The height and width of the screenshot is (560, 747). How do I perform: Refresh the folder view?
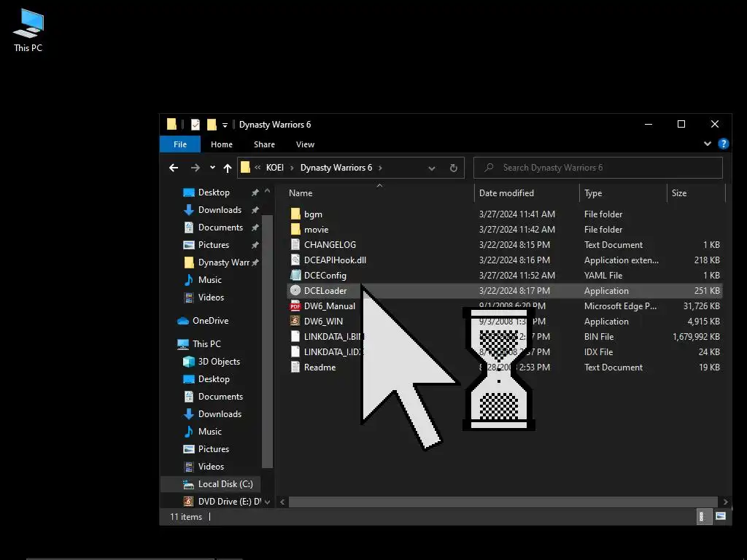[x=454, y=168]
